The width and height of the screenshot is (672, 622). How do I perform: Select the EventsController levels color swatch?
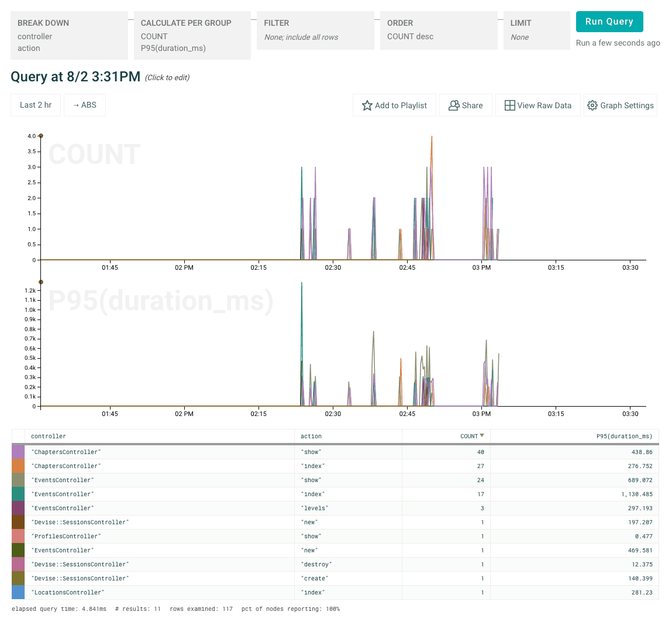(x=18, y=508)
